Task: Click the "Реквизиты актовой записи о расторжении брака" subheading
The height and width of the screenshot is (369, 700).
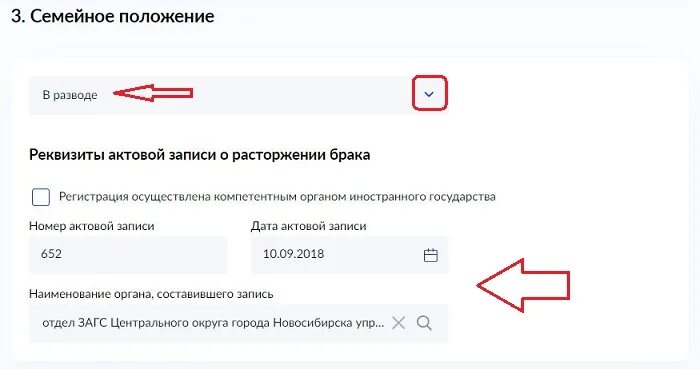Action: tap(200, 154)
